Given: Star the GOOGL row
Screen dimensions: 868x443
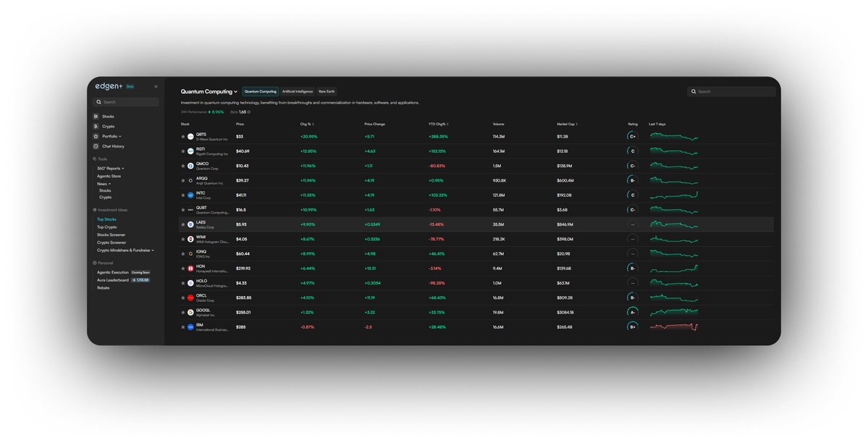Looking at the screenshot, I should (x=183, y=312).
